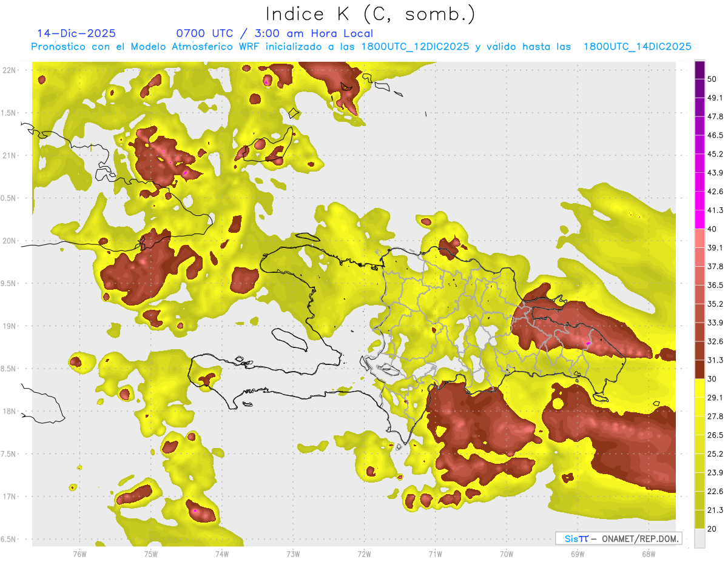Click the "68W" longitude label
This screenshot has height=562, width=728.
[649, 554]
